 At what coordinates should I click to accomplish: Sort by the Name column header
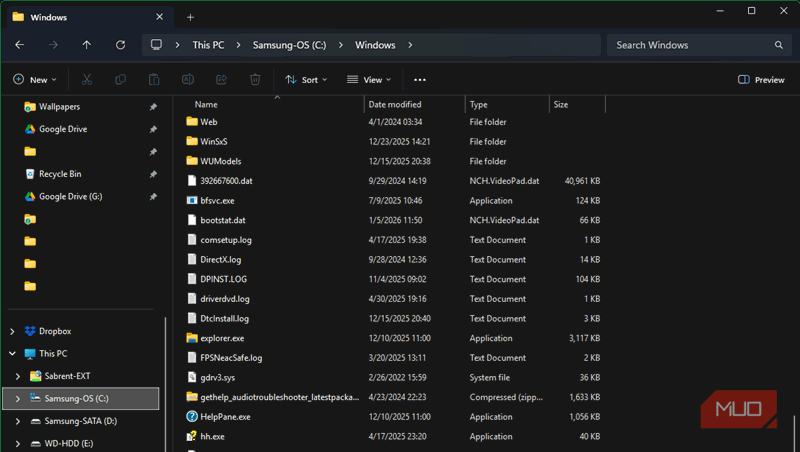click(x=206, y=105)
